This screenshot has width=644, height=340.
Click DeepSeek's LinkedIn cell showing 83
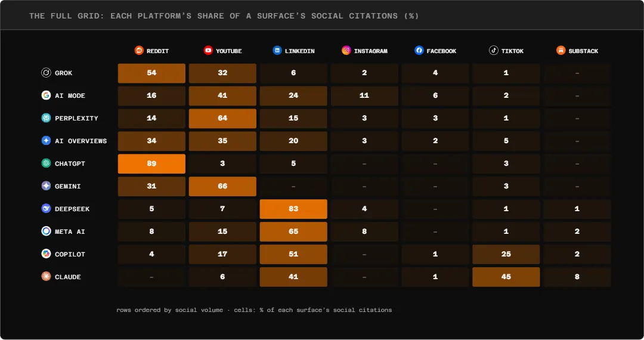point(293,209)
